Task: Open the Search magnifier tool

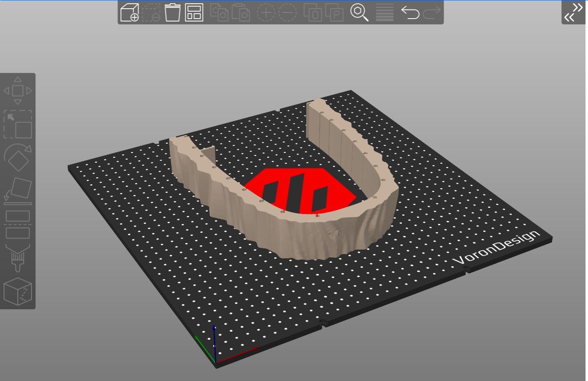Action: point(360,12)
